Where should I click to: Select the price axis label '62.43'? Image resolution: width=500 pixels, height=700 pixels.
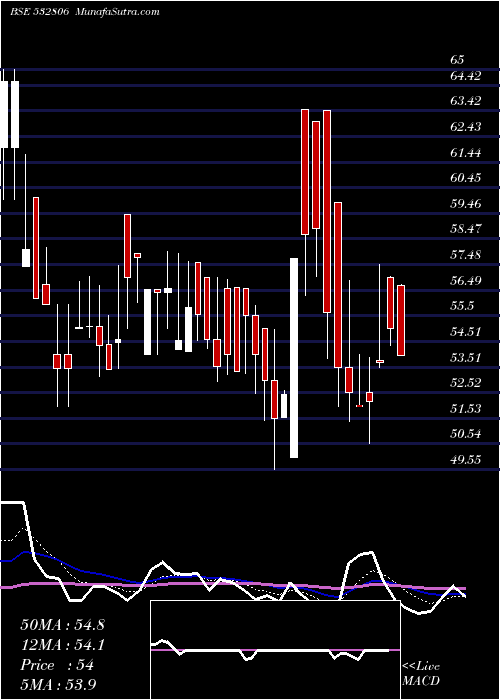[466, 127]
